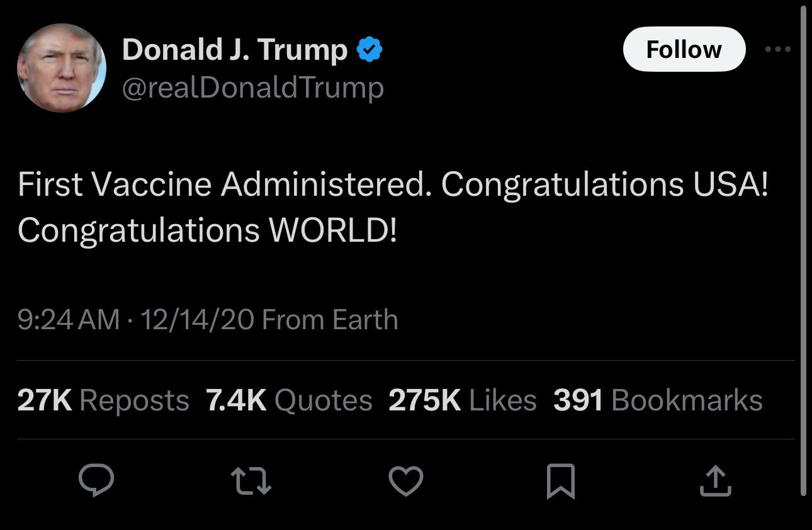812x530 pixels.
Task: Open the share icon menu
Action: coord(716,482)
